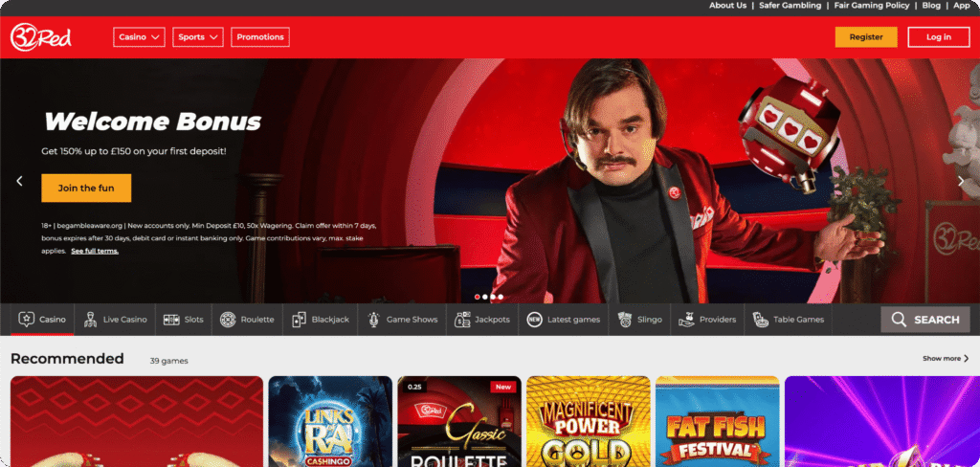
Task: Open Classic Roulette game thumbnail
Action: pos(459,421)
